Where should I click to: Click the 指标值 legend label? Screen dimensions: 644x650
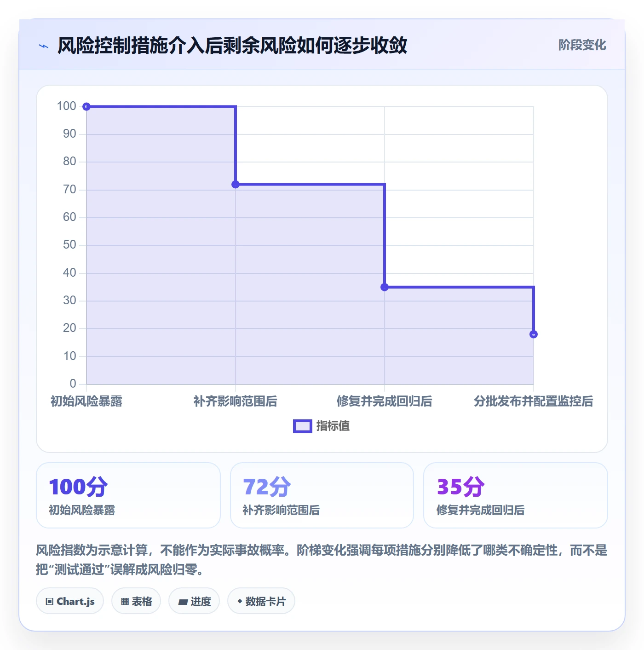pos(333,426)
